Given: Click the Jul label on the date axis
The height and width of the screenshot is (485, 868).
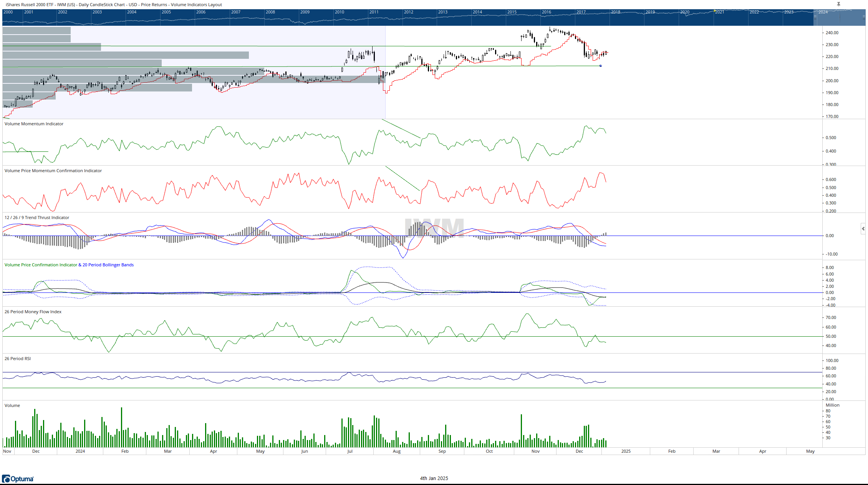Looking at the screenshot, I should 350,451.
